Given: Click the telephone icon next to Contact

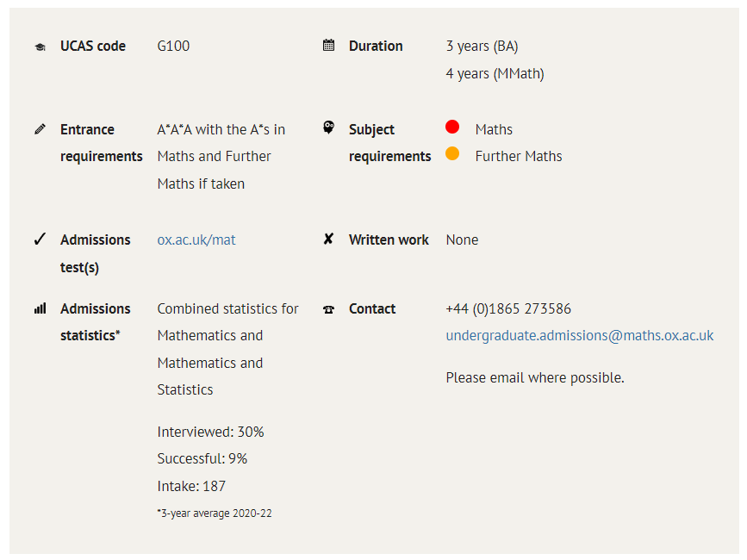Looking at the screenshot, I should [x=329, y=309].
